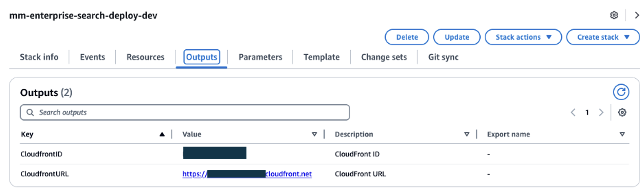Open the Resources tab

click(145, 57)
